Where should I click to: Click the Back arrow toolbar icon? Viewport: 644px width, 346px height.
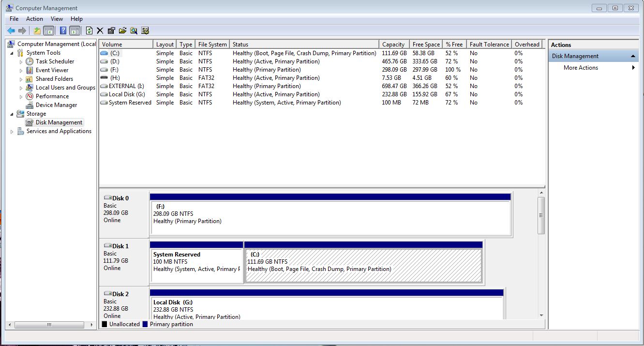[11, 30]
